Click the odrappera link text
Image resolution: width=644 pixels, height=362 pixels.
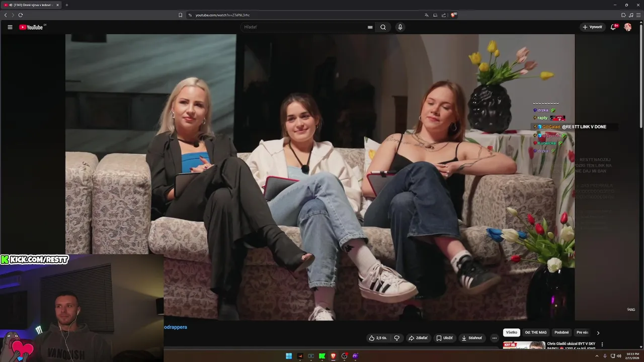pos(176,327)
